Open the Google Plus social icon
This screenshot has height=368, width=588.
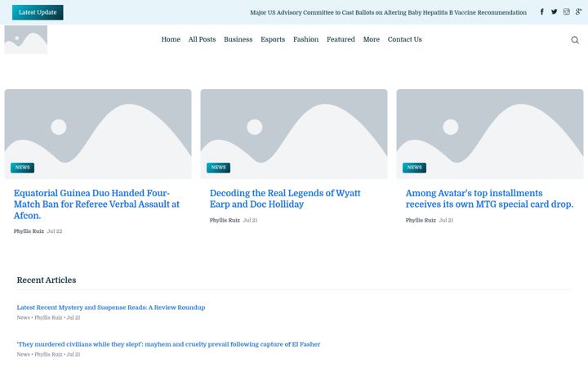579,12
